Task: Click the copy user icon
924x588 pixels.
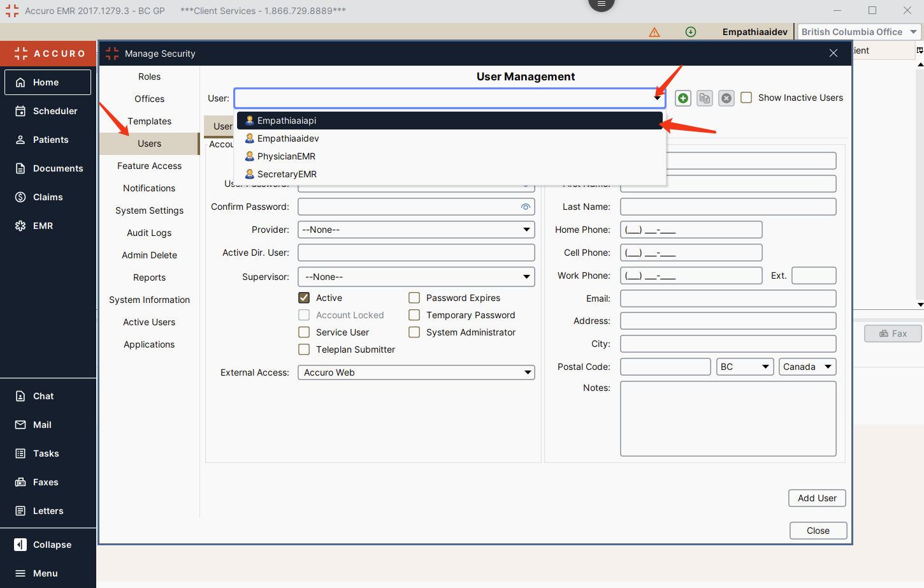Action: pos(705,98)
